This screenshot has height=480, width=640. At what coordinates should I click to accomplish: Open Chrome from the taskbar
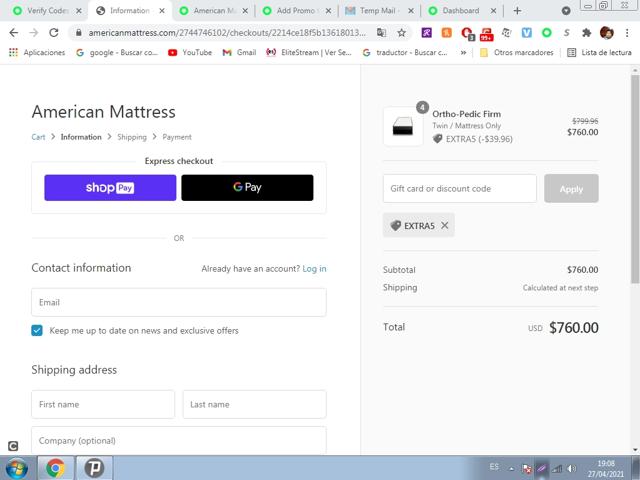[x=56, y=468]
